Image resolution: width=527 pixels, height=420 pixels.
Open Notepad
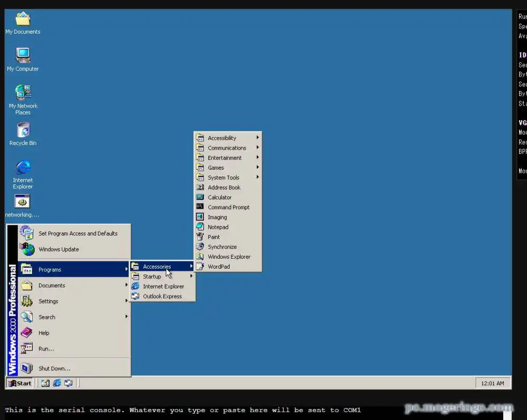(218, 227)
